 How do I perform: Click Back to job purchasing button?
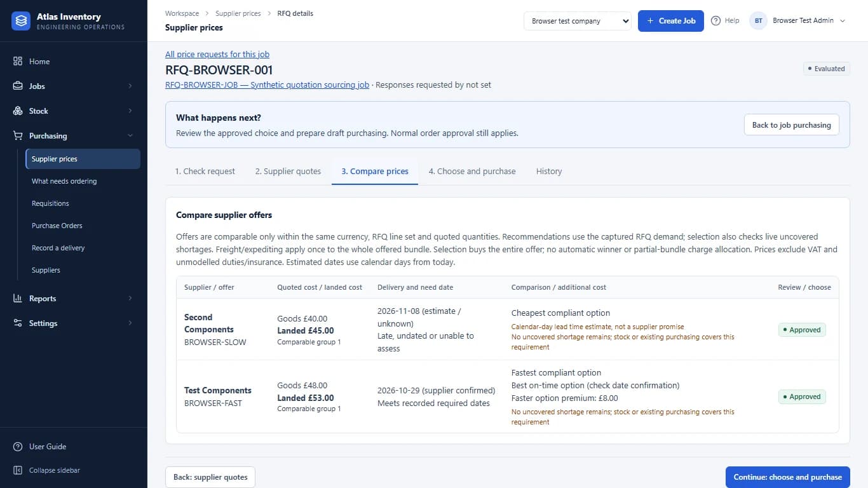point(792,125)
